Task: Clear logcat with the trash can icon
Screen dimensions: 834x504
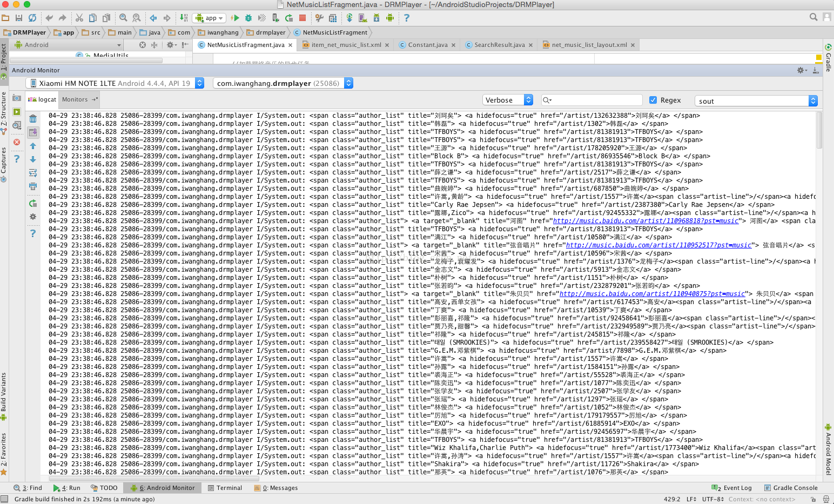Action: [33, 119]
